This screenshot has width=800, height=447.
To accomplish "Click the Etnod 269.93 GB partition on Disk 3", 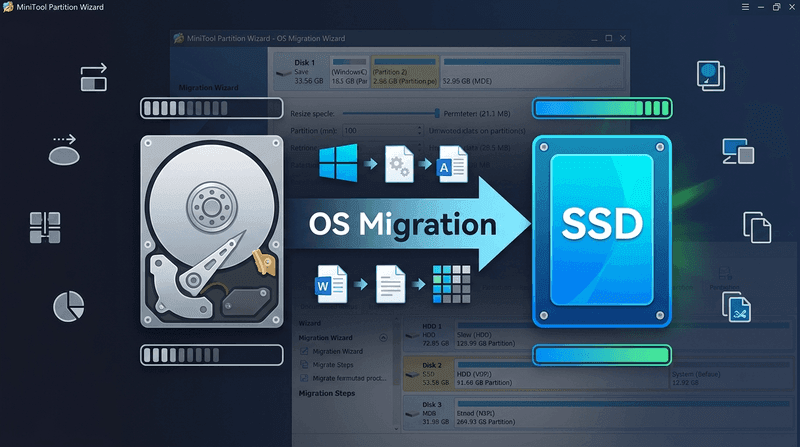I will click(x=622, y=413).
